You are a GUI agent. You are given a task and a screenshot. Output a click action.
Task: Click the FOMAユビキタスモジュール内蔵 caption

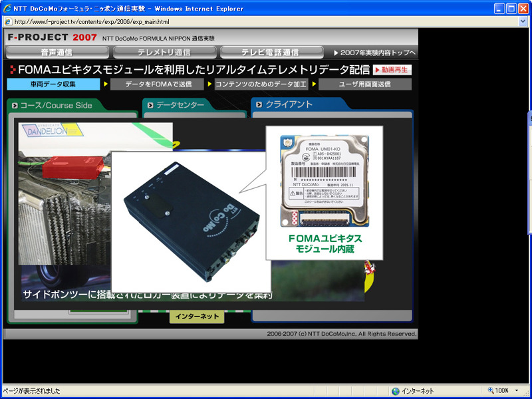click(325, 243)
